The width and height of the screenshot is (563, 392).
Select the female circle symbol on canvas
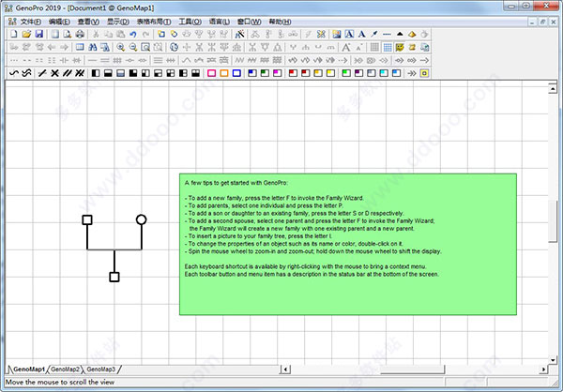(141, 219)
